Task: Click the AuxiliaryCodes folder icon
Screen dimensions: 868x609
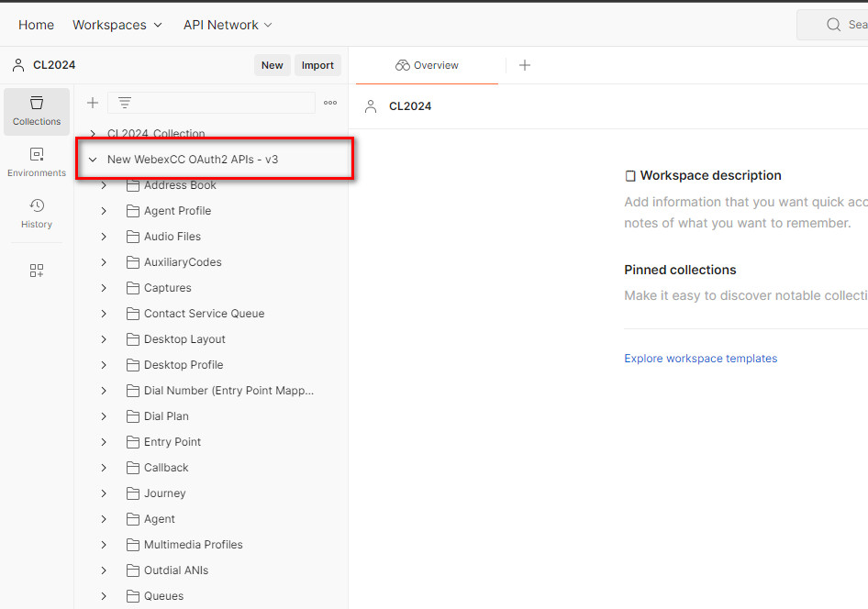Action: click(x=133, y=262)
